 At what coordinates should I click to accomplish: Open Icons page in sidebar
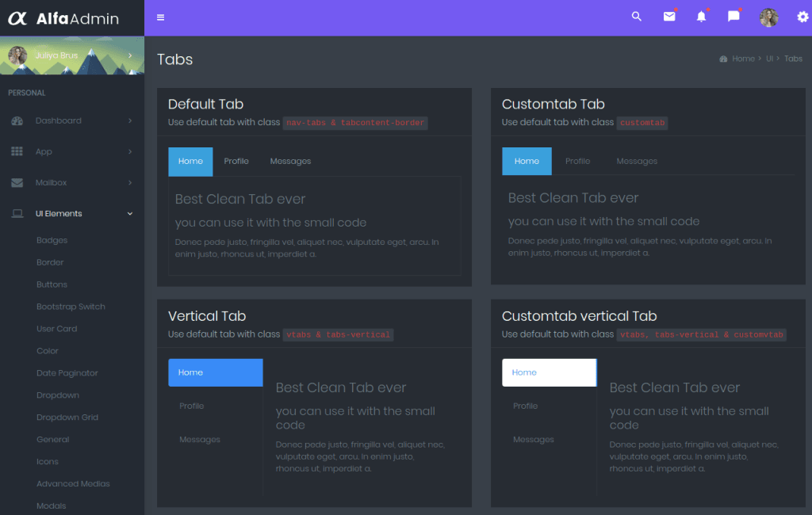pyautogui.click(x=47, y=462)
